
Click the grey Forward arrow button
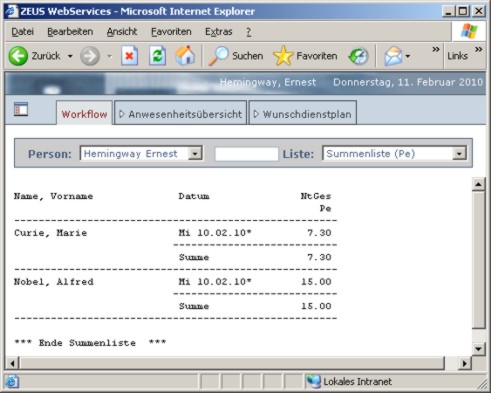(x=90, y=56)
